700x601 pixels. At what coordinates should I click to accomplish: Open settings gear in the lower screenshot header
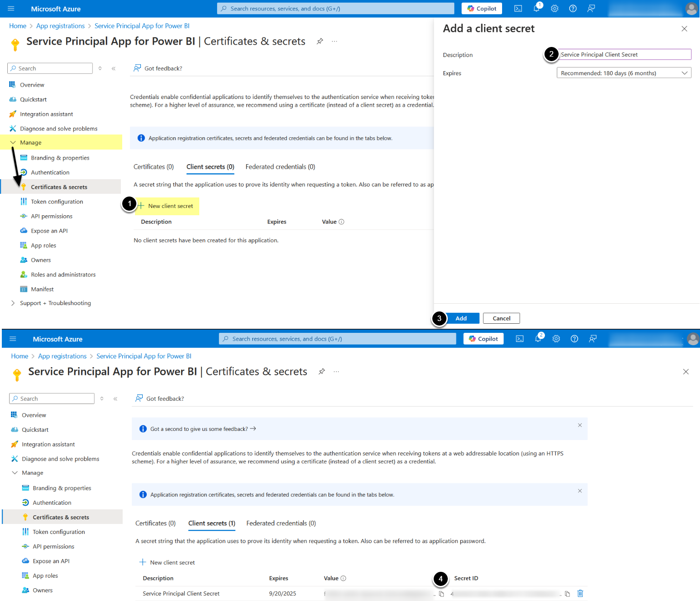click(556, 339)
